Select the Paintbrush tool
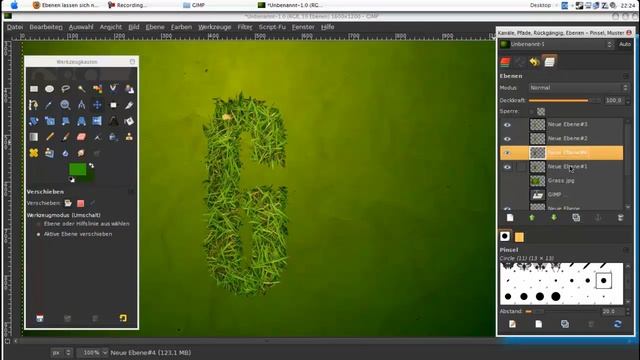 click(x=65, y=137)
